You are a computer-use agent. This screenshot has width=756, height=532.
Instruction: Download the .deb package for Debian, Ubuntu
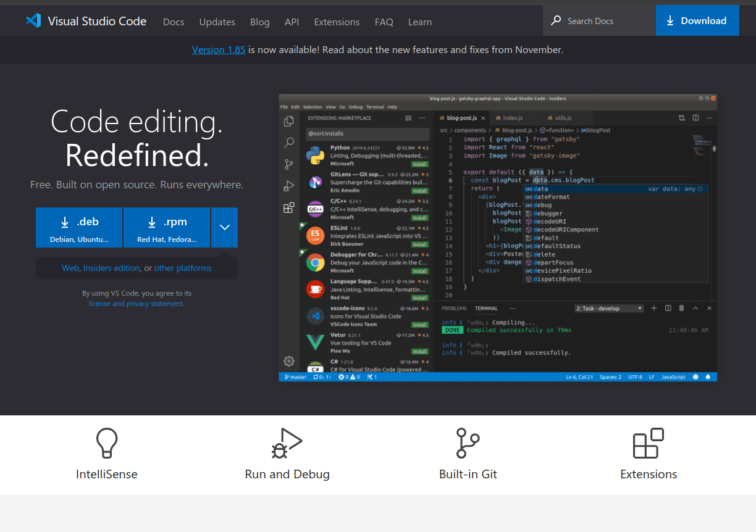pos(79,227)
